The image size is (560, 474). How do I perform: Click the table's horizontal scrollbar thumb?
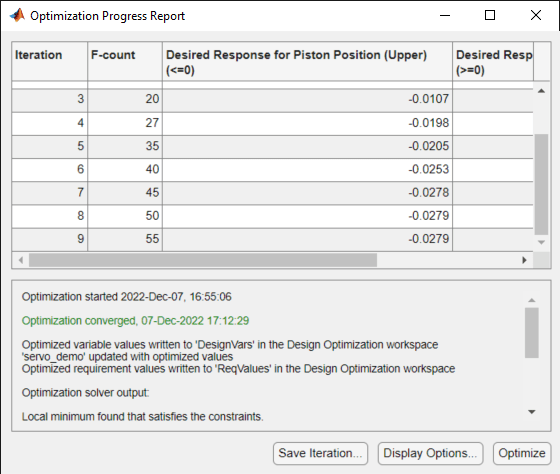(203, 260)
